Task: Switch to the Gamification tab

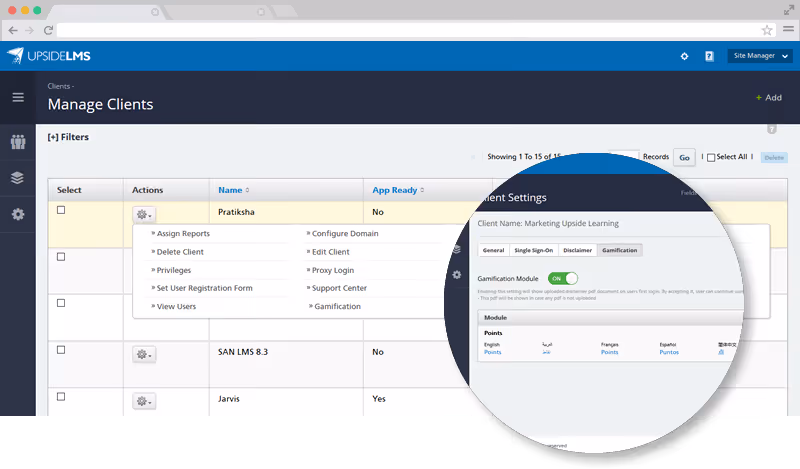Action: [619, 250]
